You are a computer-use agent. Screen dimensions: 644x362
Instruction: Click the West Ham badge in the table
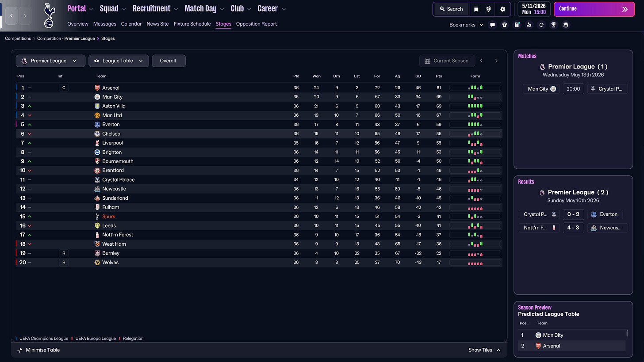click(x=97, y=244)
